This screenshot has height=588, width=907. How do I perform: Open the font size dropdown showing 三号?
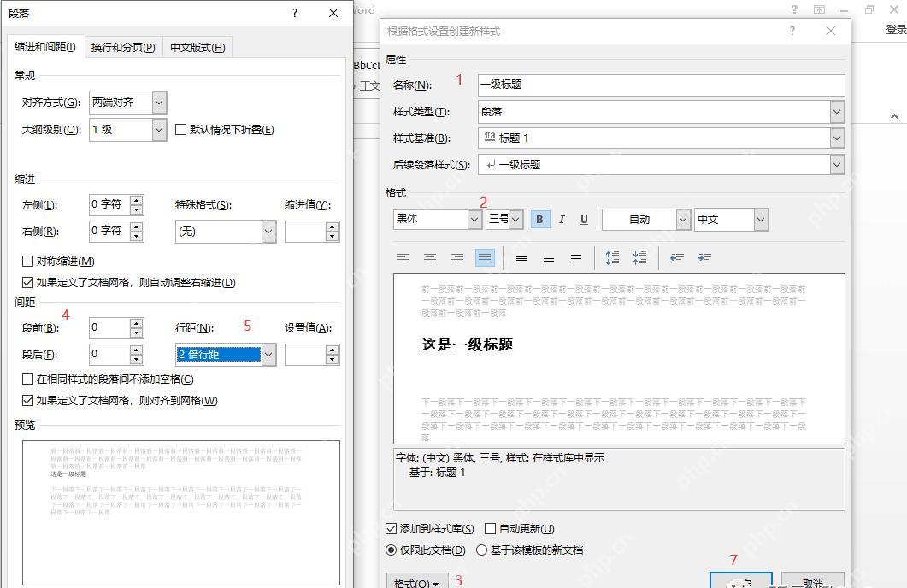[516, 219]
